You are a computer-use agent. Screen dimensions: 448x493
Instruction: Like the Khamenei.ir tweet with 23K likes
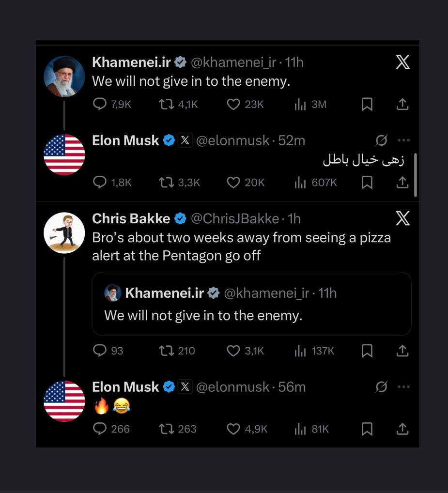click(233, 104)
